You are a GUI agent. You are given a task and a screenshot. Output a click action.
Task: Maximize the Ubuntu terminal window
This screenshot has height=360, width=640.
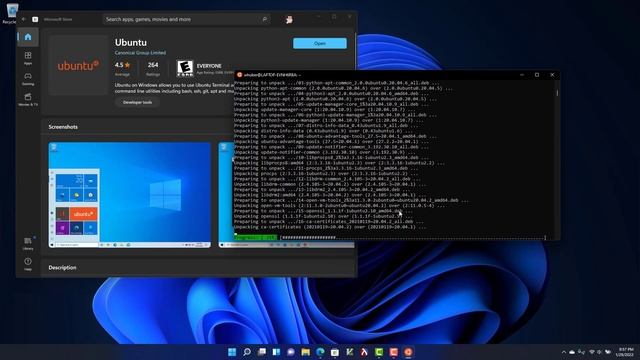[x=537, y=75]
